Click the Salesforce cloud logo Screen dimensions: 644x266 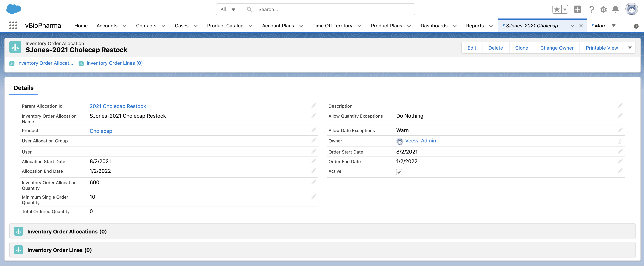[x=14, y=9]
